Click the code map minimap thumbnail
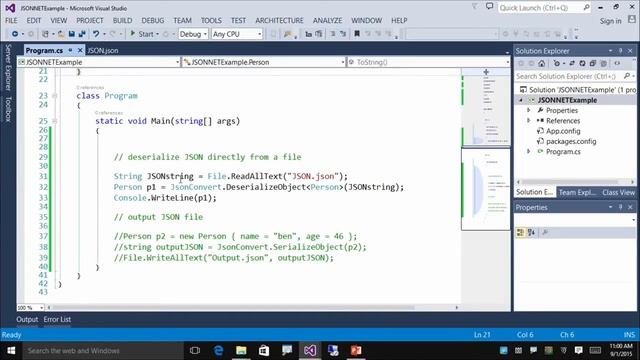 tap(486, 189)
